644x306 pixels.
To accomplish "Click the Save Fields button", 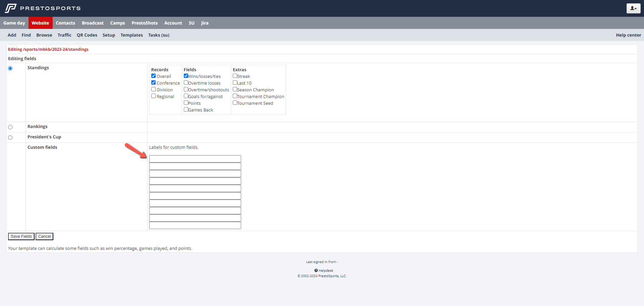I will coord(21,236).
